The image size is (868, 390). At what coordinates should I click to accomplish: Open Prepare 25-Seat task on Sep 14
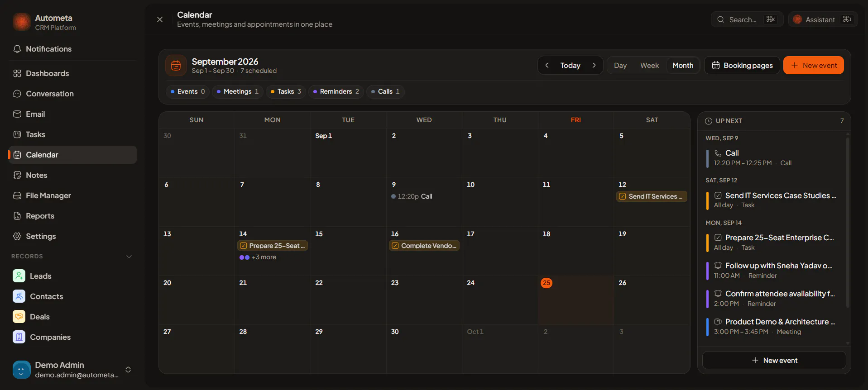(x=273, y=246)
